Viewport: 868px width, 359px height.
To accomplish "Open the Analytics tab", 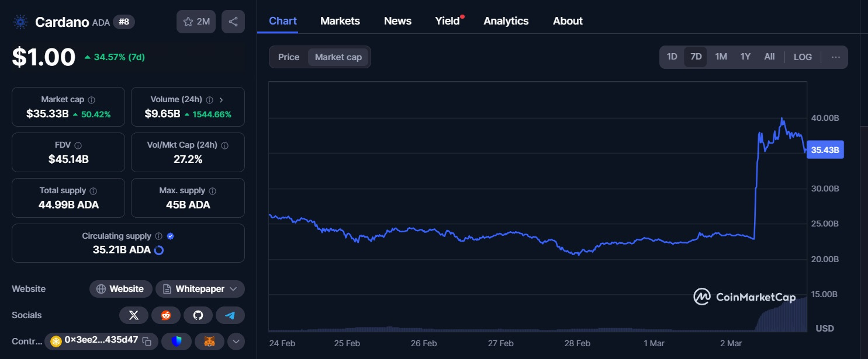I will click(506, 21).
